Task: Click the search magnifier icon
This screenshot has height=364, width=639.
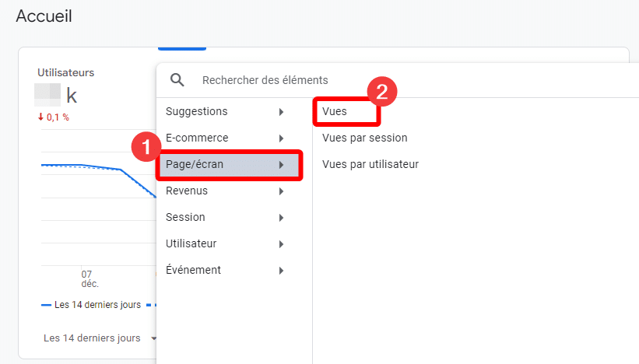Action: pyautogui.click(x=177, y=80)
